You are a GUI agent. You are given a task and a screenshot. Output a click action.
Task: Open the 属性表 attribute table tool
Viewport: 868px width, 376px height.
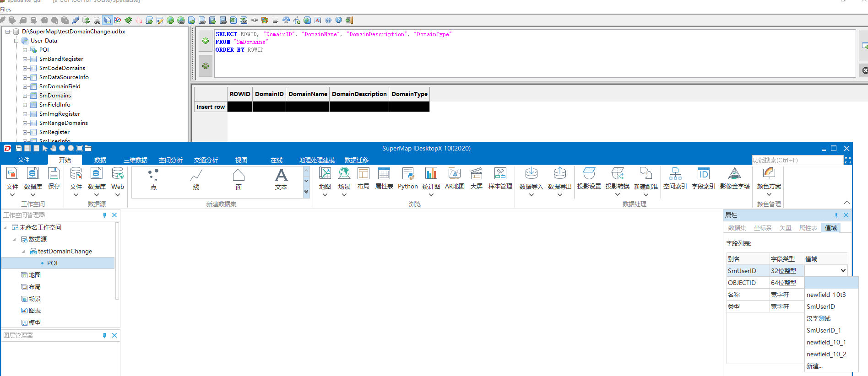tap(384, 178)
